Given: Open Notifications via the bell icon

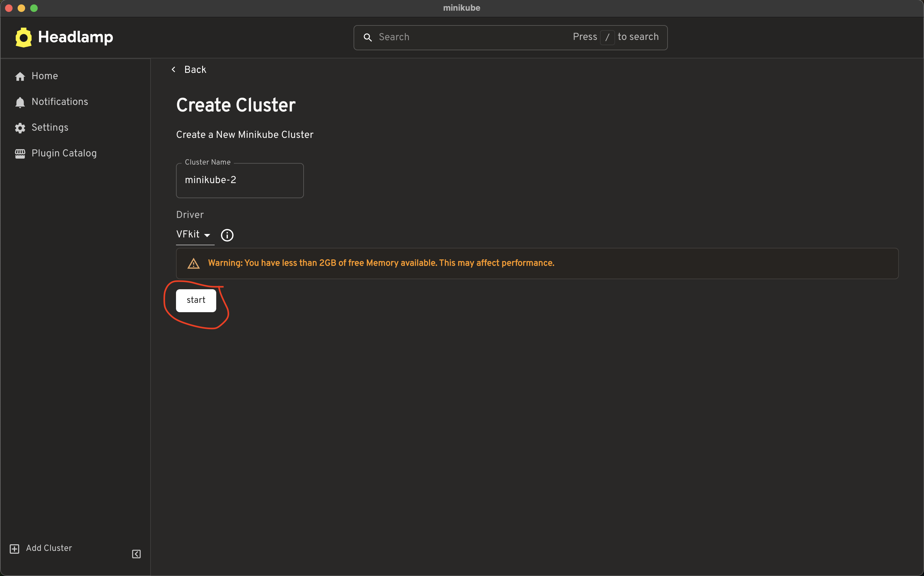Looking at the screenshot, I should tap(20, 102).
